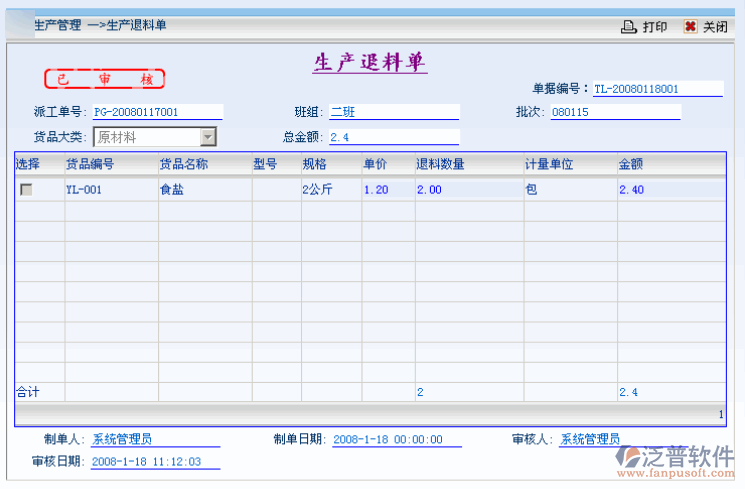Viewport: 745px width, 489px height.
Task: Sort by the 金额 column header
Action: tap(631, 164)
